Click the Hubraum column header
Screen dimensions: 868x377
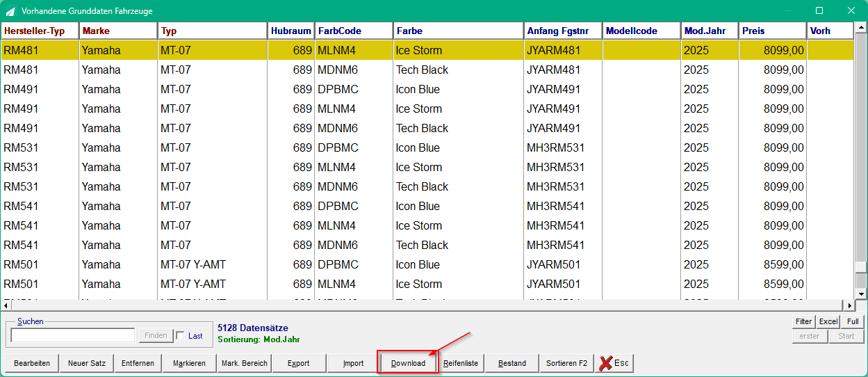coord(291,31)
